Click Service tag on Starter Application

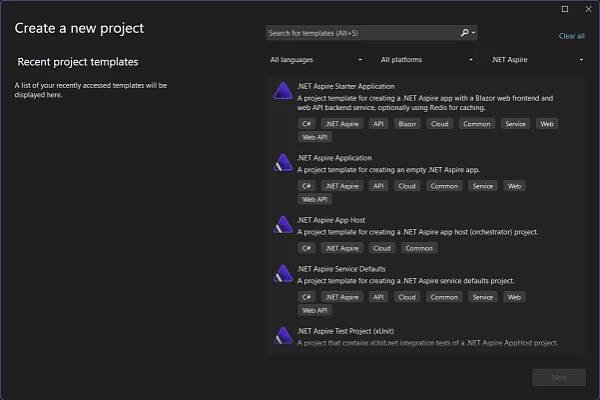[x=515, y=124]
